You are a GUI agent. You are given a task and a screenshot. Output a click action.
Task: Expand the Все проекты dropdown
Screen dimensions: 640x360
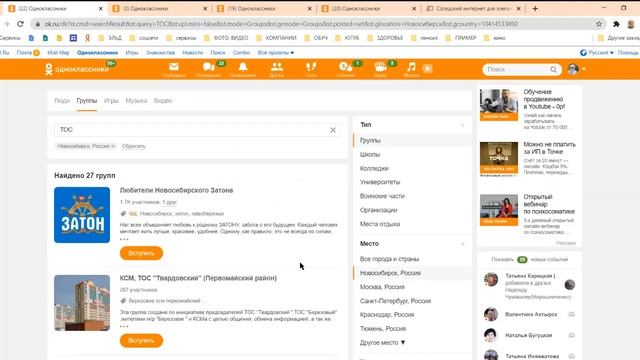pyautogui.click(x=276, y=53)
